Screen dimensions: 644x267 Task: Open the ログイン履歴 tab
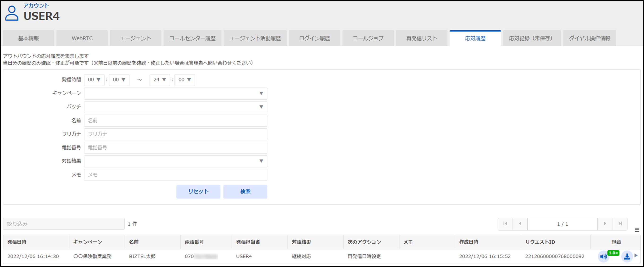[x=314, y=38]
